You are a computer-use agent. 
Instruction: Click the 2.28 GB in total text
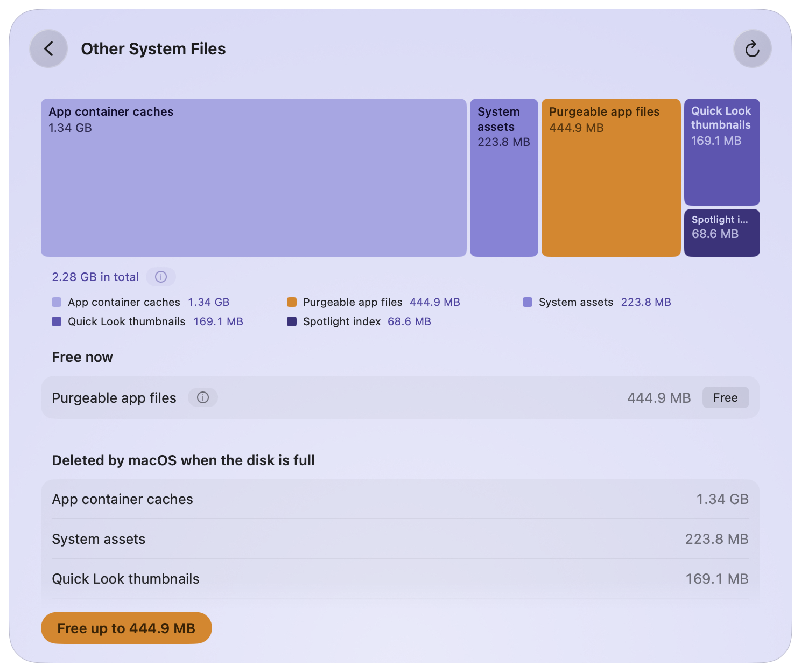point(95,277)
